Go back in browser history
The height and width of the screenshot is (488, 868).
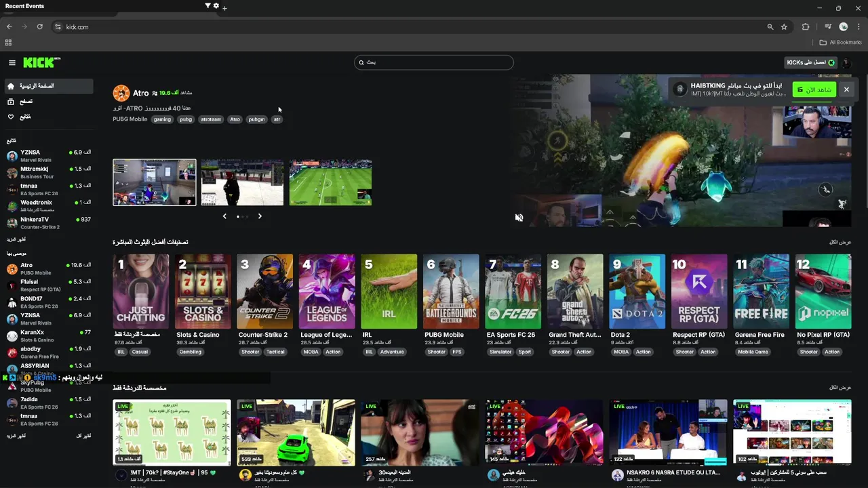coord(9,27)
